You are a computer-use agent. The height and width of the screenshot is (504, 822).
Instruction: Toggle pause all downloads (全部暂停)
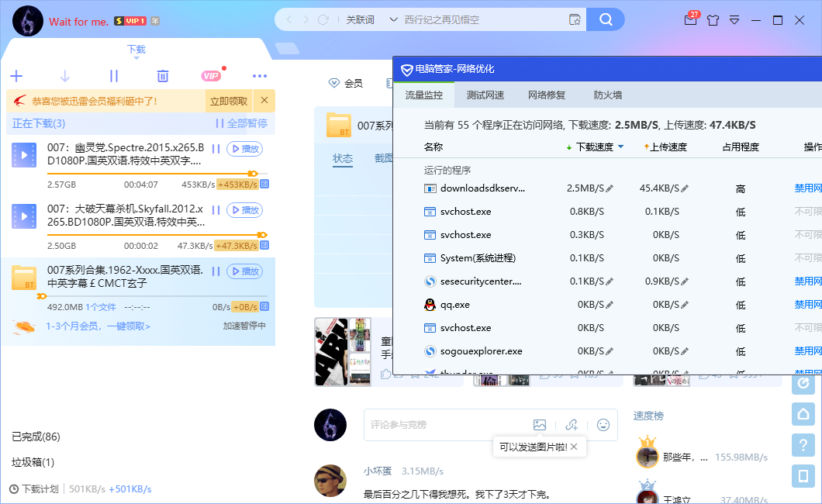tap(241, 123)
